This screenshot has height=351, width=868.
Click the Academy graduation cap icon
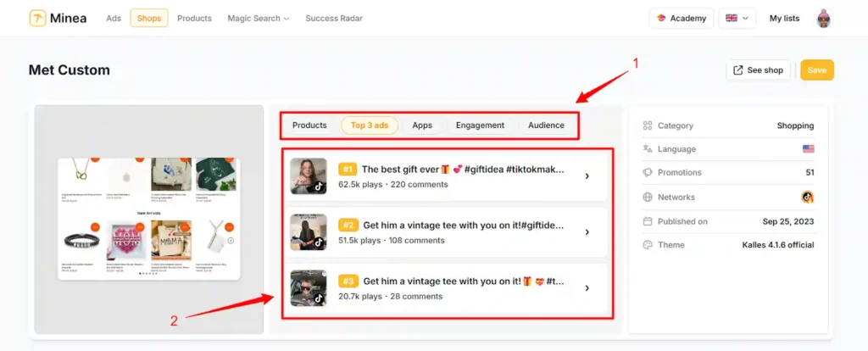pos(661,19)
